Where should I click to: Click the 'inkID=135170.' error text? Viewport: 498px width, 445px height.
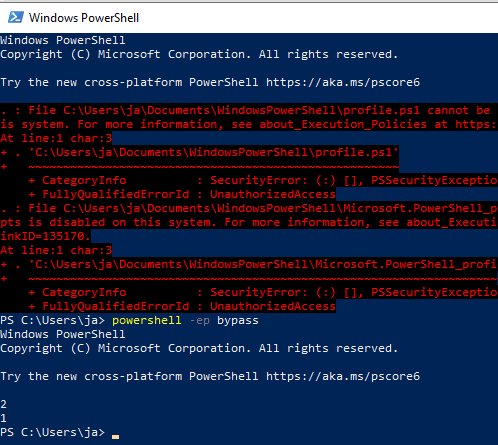[x=45, y=236]
